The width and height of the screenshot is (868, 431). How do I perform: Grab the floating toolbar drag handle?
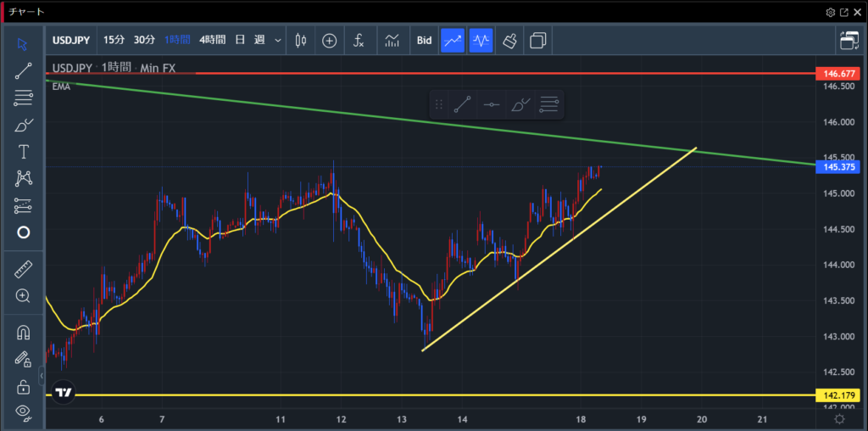point(439,104)
